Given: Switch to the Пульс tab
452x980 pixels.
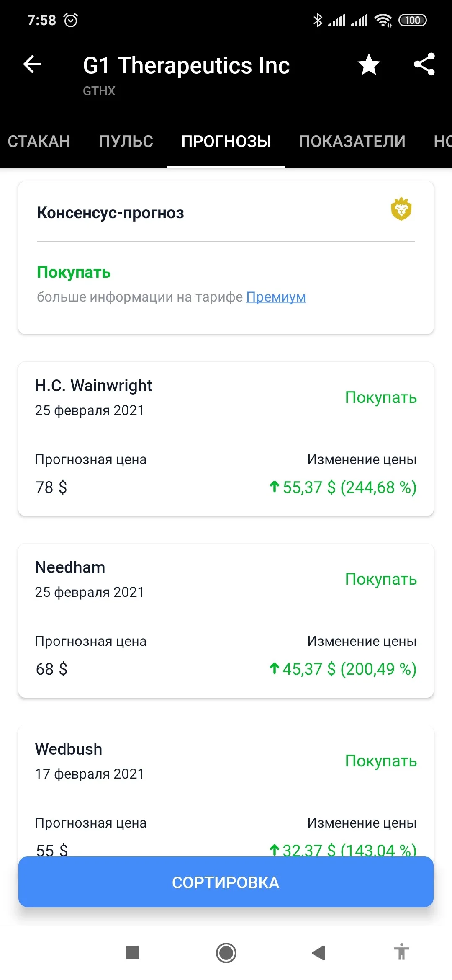Looking at the screenshot, I should point(126,142).
